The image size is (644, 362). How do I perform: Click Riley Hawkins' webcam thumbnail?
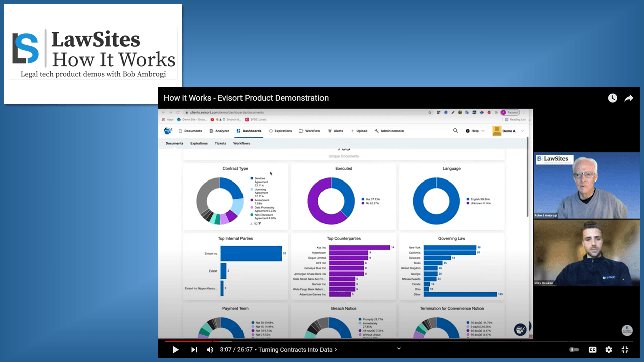pyautogui.click(x=587, y=253)
